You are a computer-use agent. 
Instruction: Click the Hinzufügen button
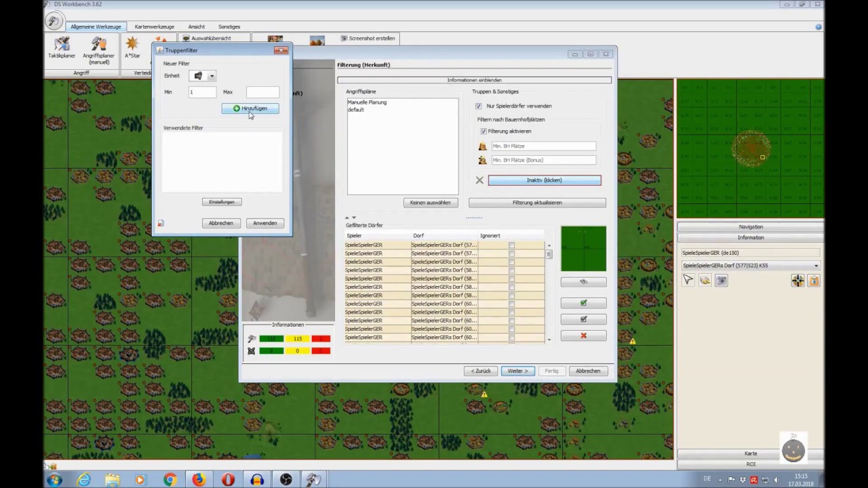[250, 108]
